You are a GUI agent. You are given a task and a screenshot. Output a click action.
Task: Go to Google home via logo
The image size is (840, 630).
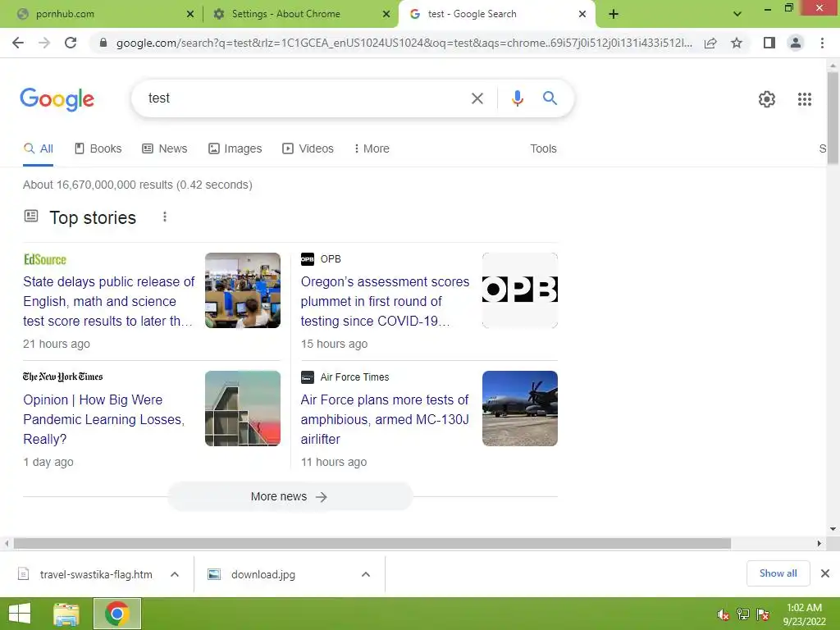57,99
